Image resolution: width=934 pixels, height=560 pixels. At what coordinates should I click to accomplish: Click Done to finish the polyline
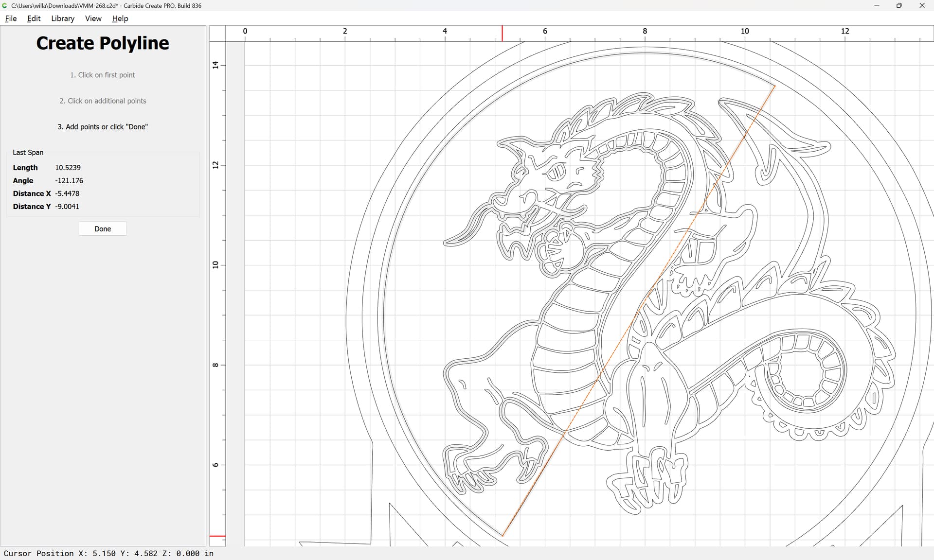click(103, 228)
